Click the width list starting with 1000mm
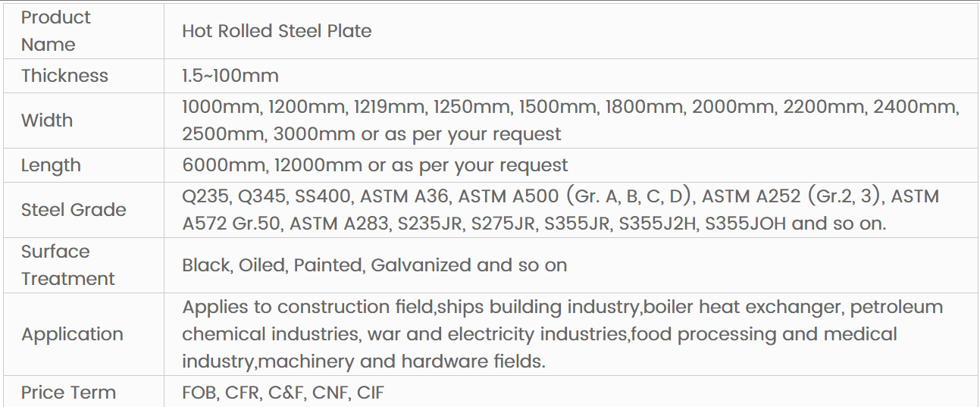The width and height of the screenshot is (980, 407). (571, 107)
